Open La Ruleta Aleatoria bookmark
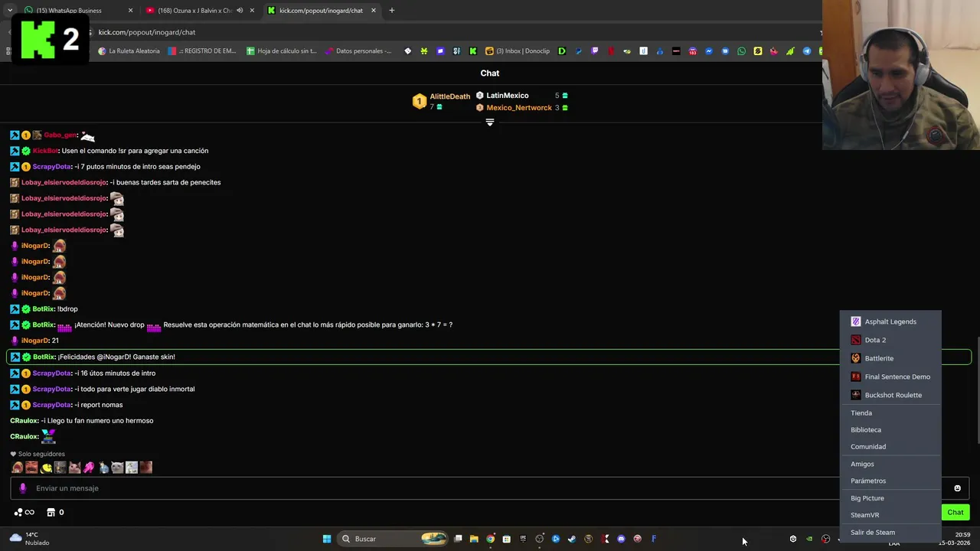980x551 pixels. coord(129,51)
